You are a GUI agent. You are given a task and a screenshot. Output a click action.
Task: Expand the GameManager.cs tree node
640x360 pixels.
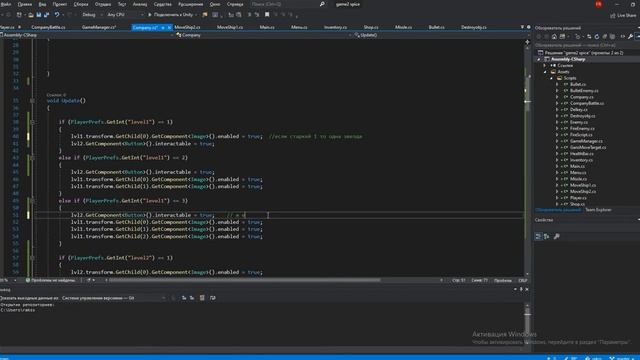point(557,141)
